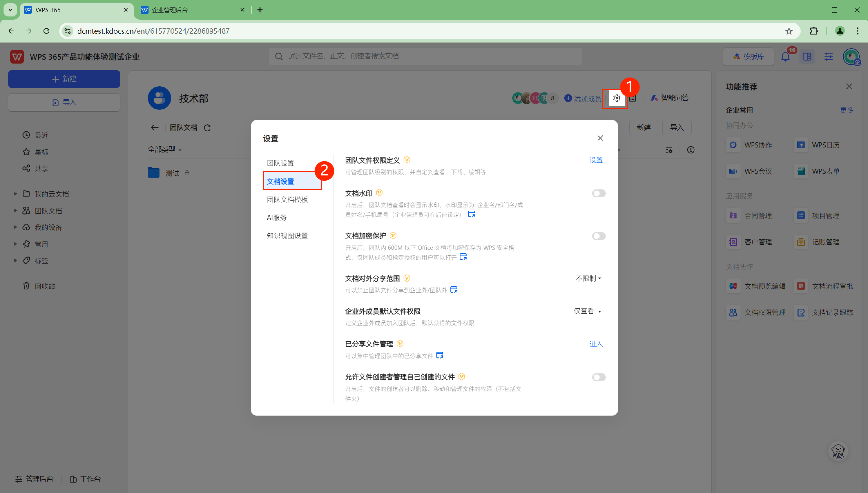
Task: Toggle 允许文件创建者管理自己创建的文件
Action: point(598,377)
